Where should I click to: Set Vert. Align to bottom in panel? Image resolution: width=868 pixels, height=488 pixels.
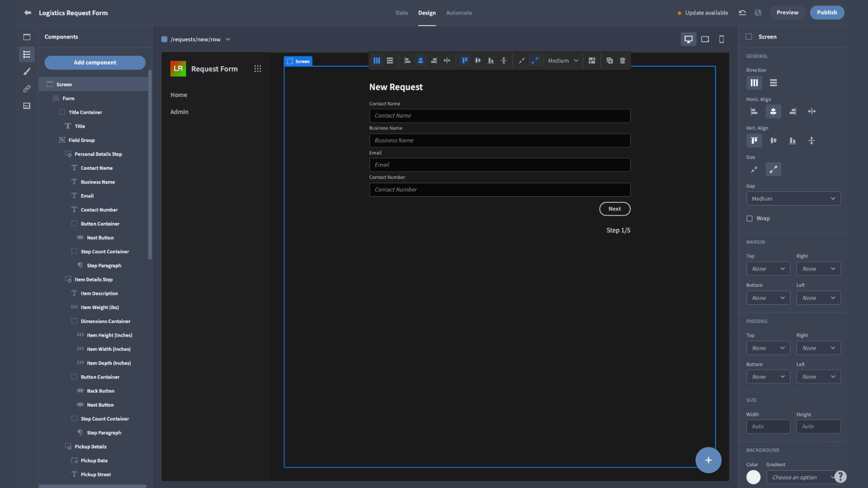pyautogui.click(x=793, y=140)
